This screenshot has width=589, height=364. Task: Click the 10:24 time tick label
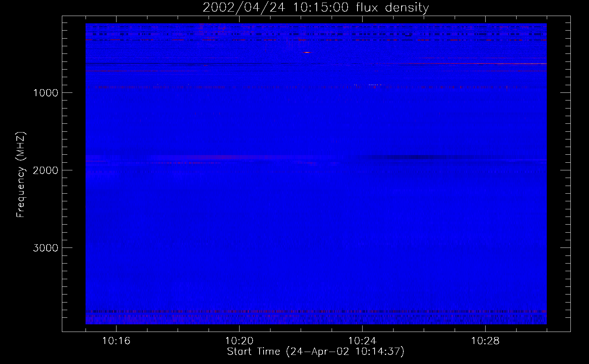tap(362, 341)
